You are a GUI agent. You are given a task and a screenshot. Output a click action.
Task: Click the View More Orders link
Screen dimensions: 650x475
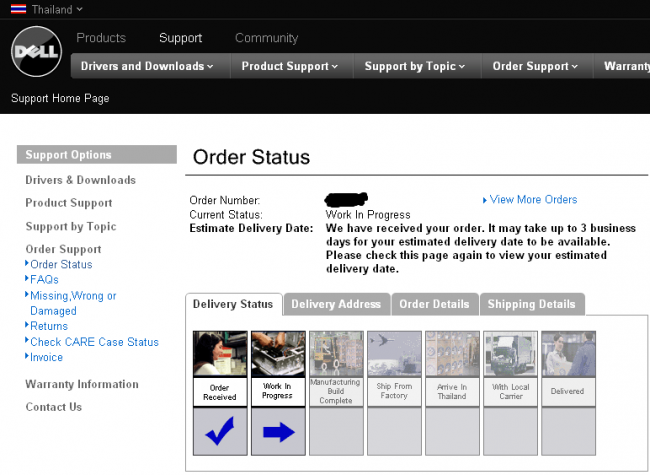tap(533, 200)
